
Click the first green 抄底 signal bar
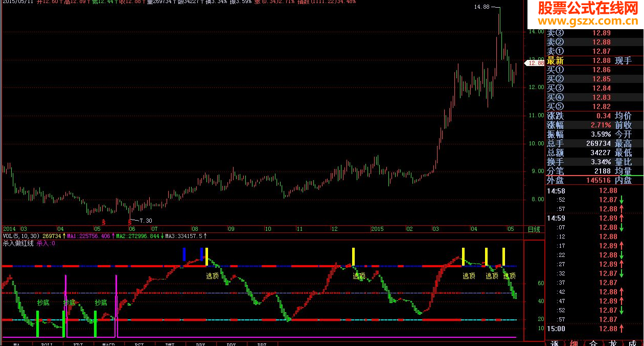coord(37,323)
